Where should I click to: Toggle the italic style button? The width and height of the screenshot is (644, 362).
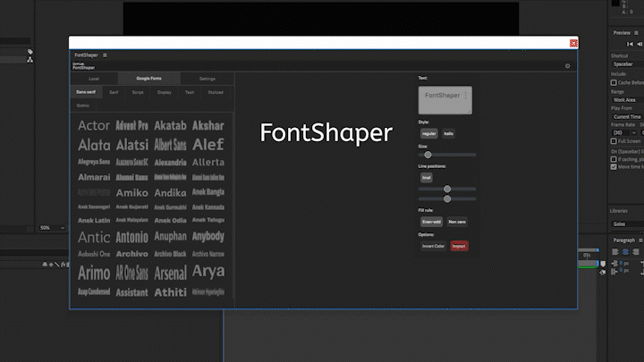point(448,133)
